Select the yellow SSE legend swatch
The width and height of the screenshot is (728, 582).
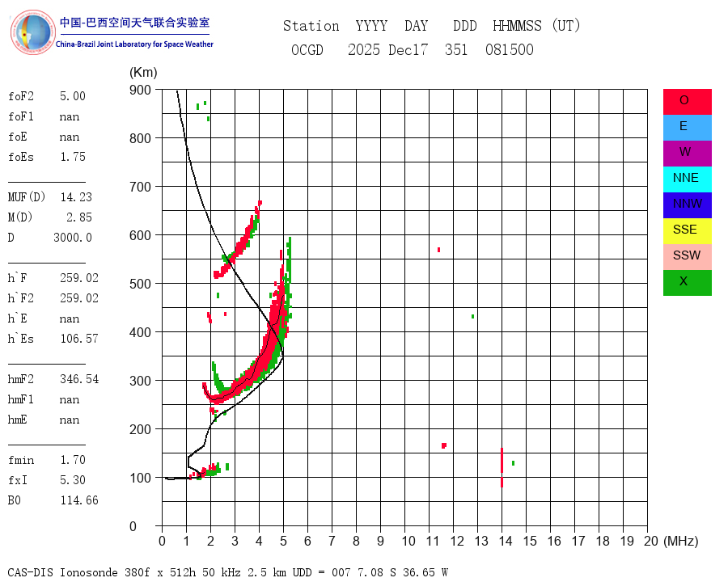click(687, 231)
